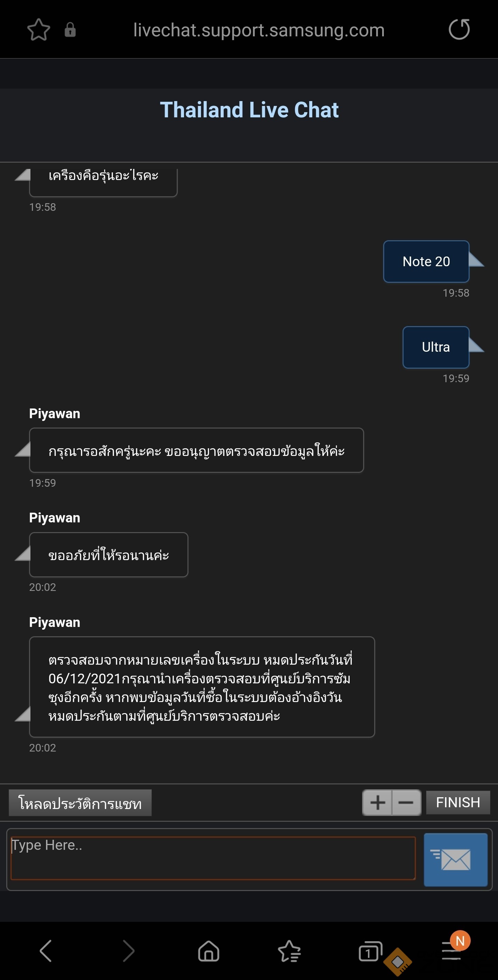Screen dimensions: 498x980
Task: Show open tabs switcher
Action: (369, 951)
